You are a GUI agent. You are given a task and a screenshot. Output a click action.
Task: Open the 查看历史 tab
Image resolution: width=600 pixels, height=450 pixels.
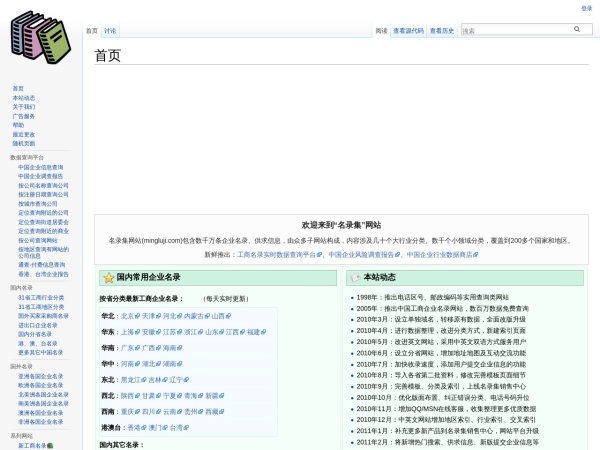point(441,31)
